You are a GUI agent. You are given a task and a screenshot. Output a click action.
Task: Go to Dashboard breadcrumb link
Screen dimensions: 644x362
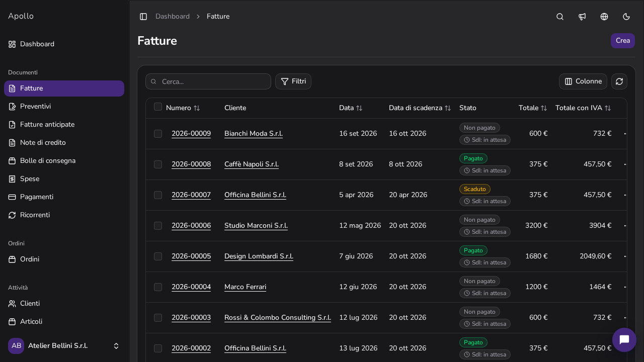tap(173, 17)
